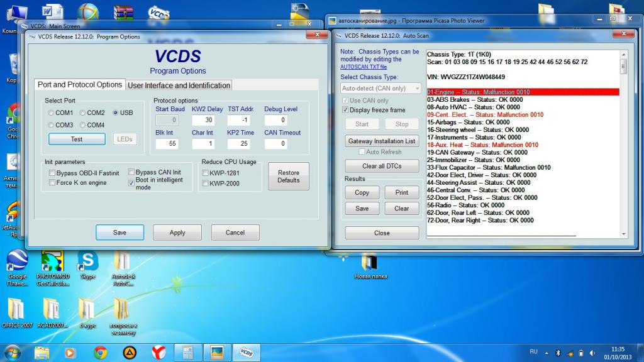Image resolution: width=644 pixels, height=362 pixels.
Task: Open the AUTOSCAN.TXT file link
Action: tap(364, 67)
